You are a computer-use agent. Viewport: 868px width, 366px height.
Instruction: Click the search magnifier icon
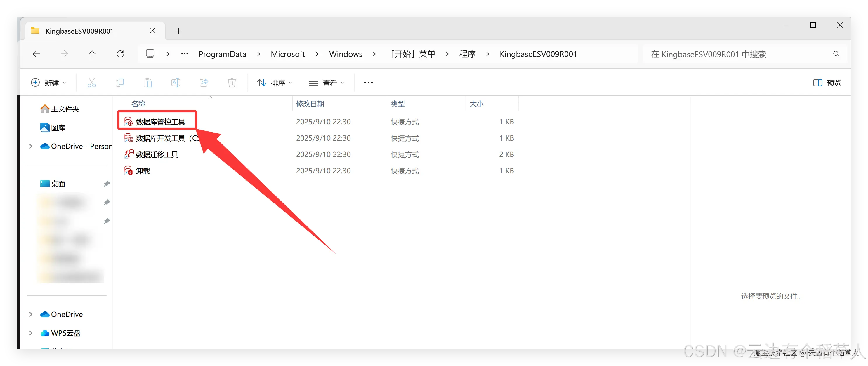836,54
